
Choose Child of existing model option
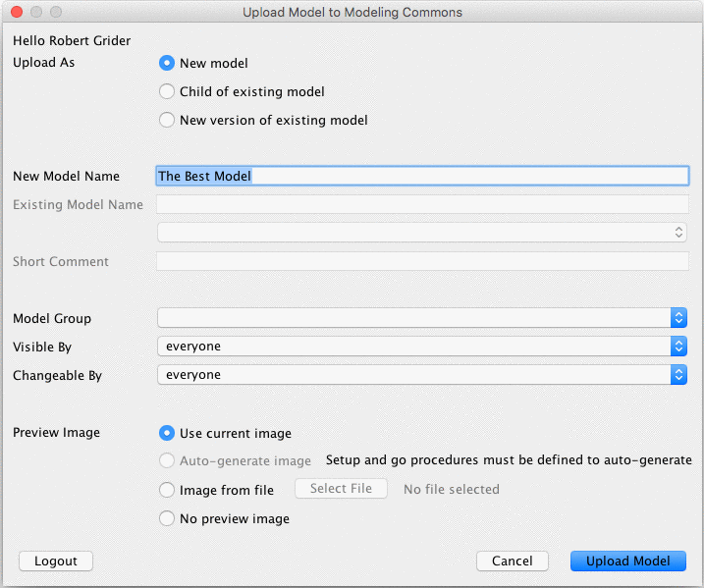pos(167,92)
